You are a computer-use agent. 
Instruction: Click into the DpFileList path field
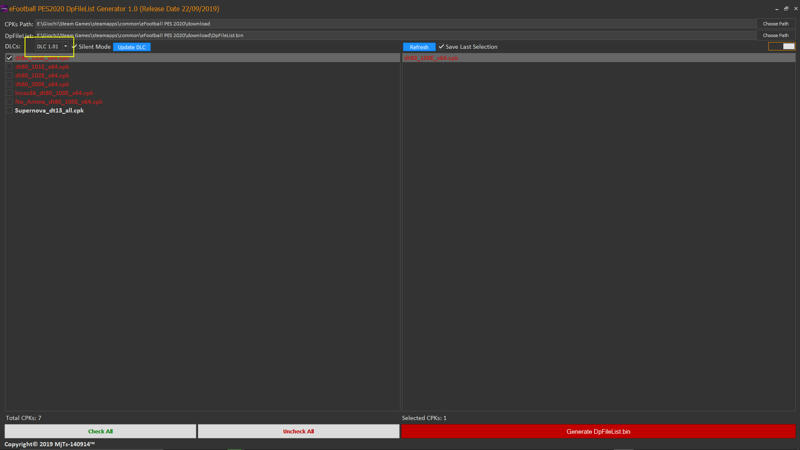click(395, 36)
